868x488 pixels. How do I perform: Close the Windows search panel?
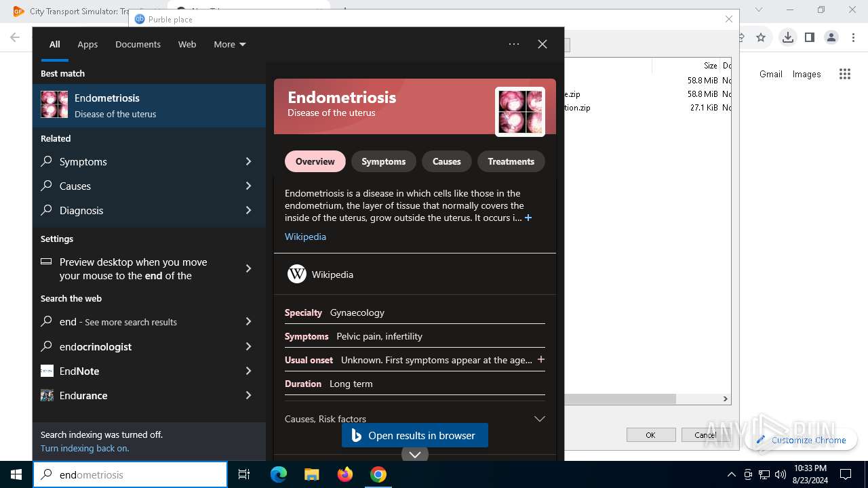tap(542, 44)
